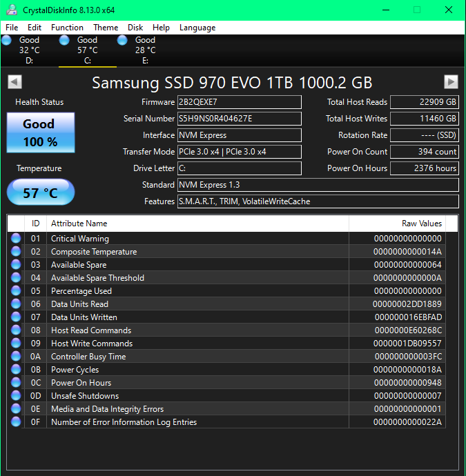Click the ID column header

coord(35,224)
